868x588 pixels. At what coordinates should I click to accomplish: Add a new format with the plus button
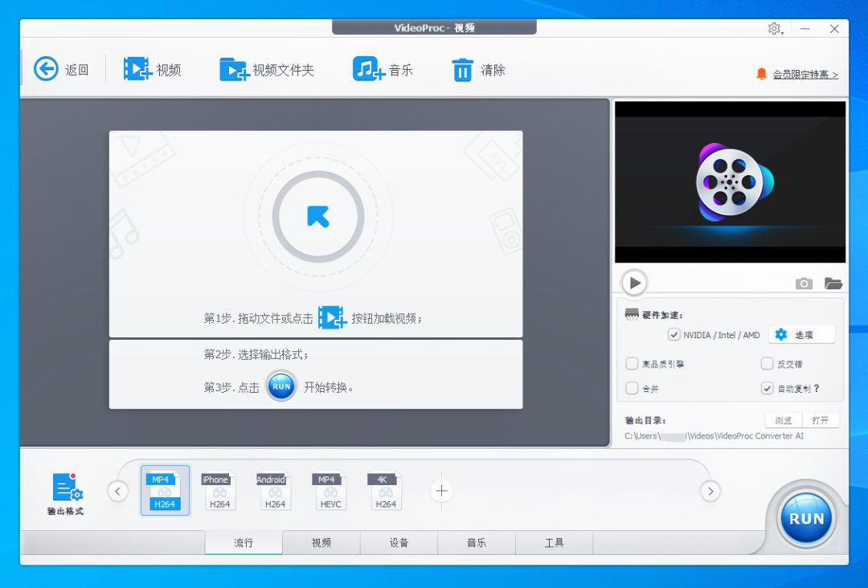click(x=441, y=491)
